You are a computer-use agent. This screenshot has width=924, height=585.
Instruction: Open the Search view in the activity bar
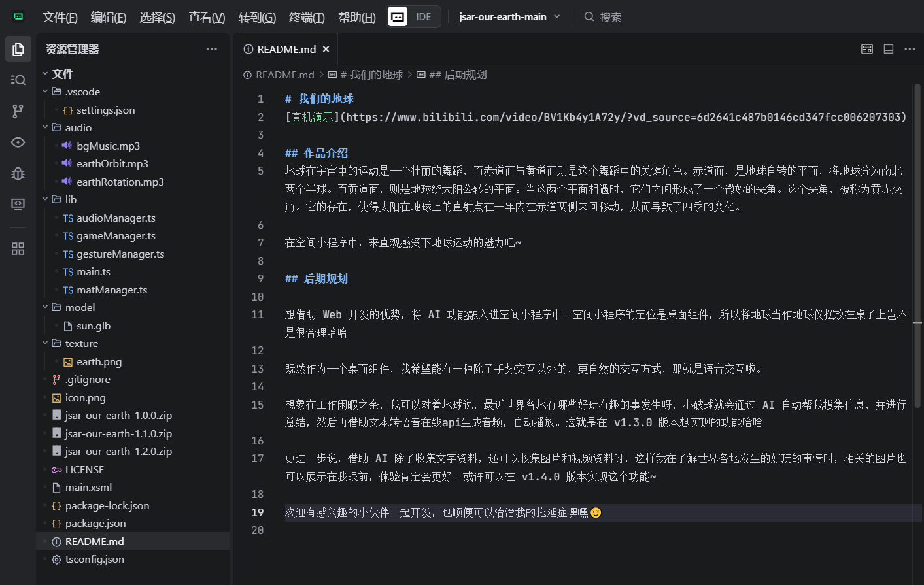pyautogui.click(x=18, y=80)
